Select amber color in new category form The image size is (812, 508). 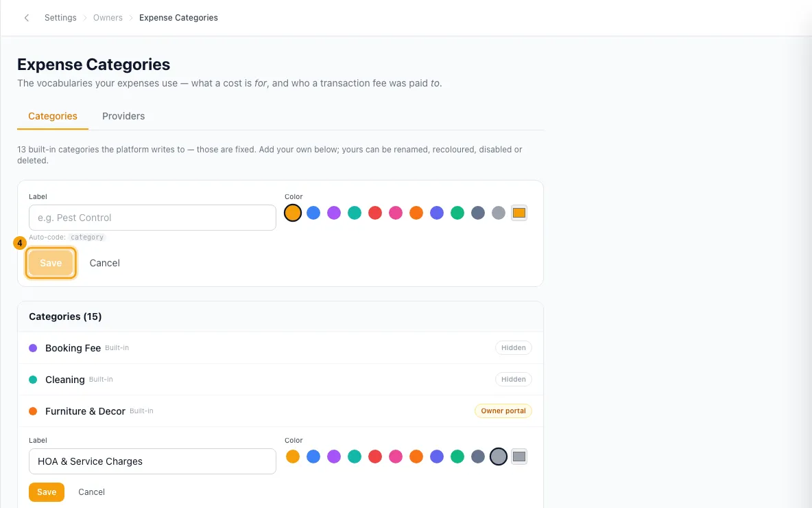click(293, 213)
